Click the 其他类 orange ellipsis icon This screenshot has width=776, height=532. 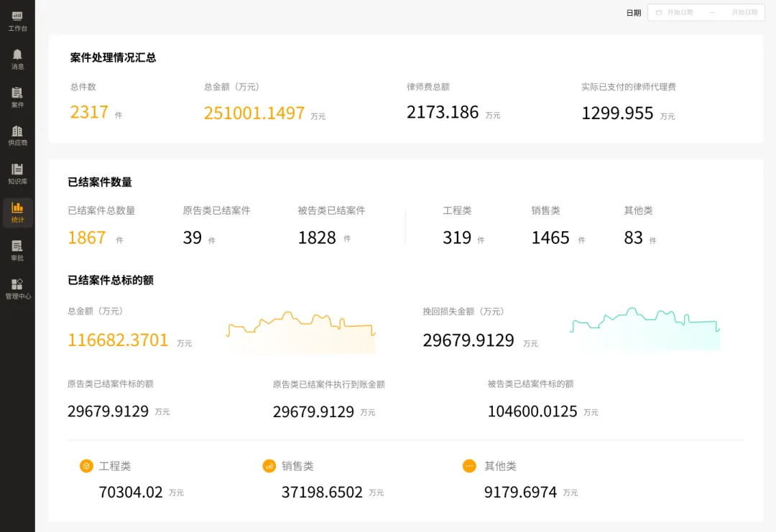(469, 466)
